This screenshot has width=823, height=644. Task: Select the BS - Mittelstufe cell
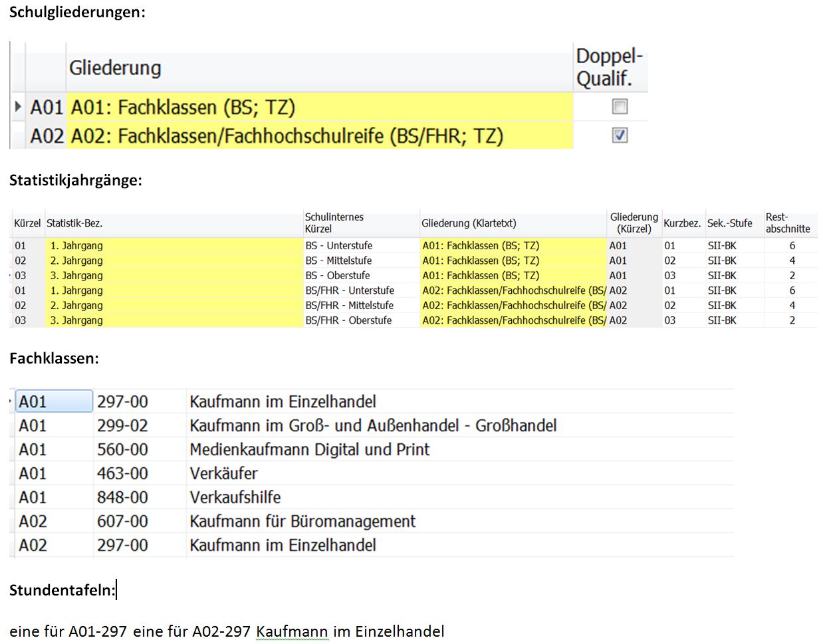[362, 261]
